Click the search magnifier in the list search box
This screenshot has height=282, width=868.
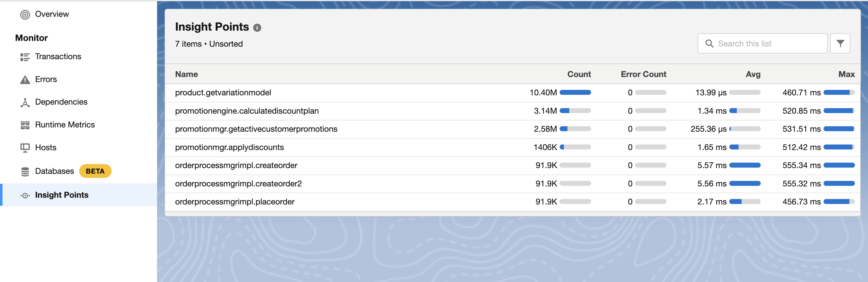click(710, 43)
